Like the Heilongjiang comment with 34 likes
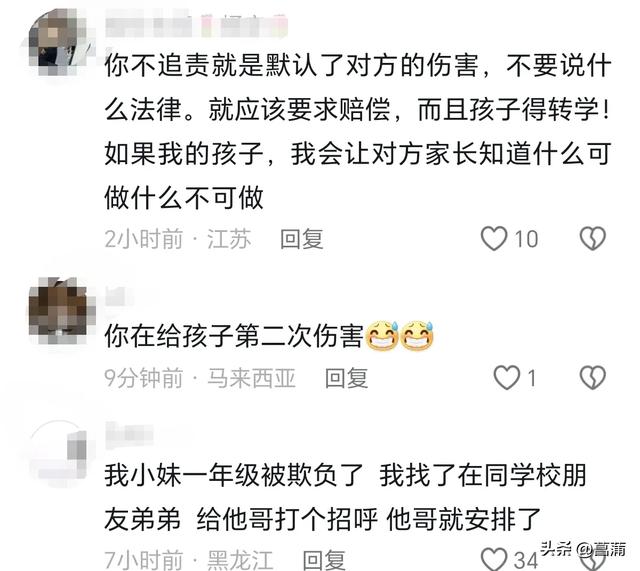Viewport: 640px width, 571px height. coord(494,559)
